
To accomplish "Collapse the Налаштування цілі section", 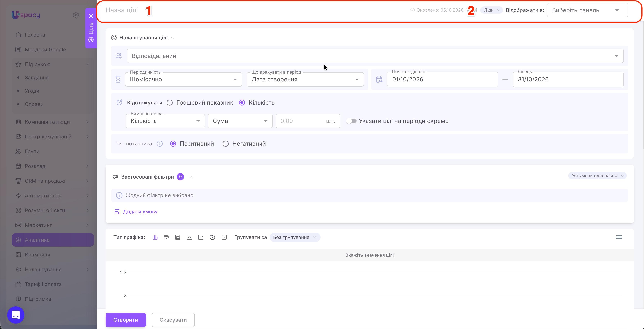I will point(173,38).
